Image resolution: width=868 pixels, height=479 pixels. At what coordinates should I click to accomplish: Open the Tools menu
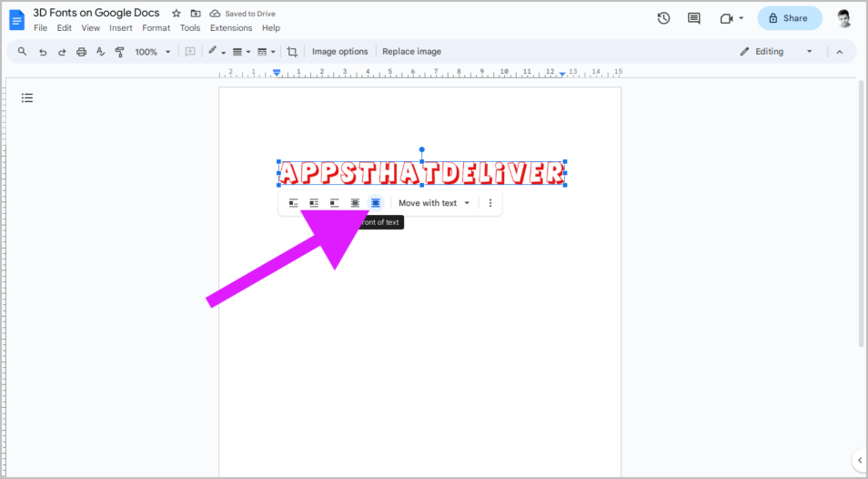pos(190,27)
